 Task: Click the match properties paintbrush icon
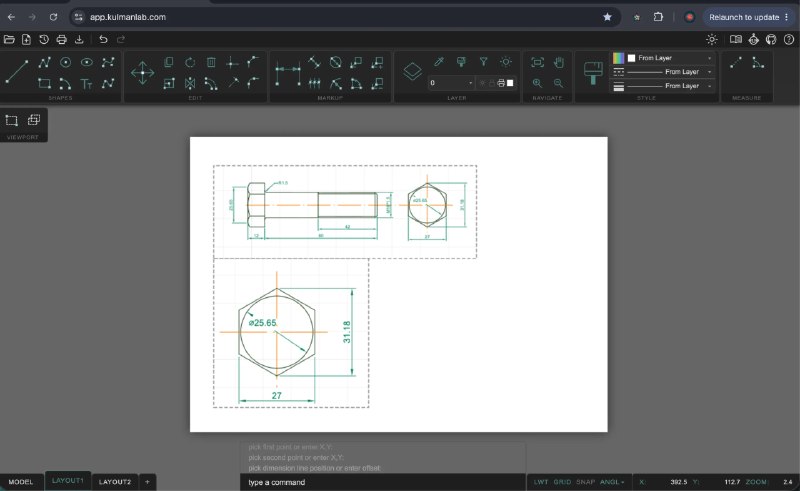593,72
